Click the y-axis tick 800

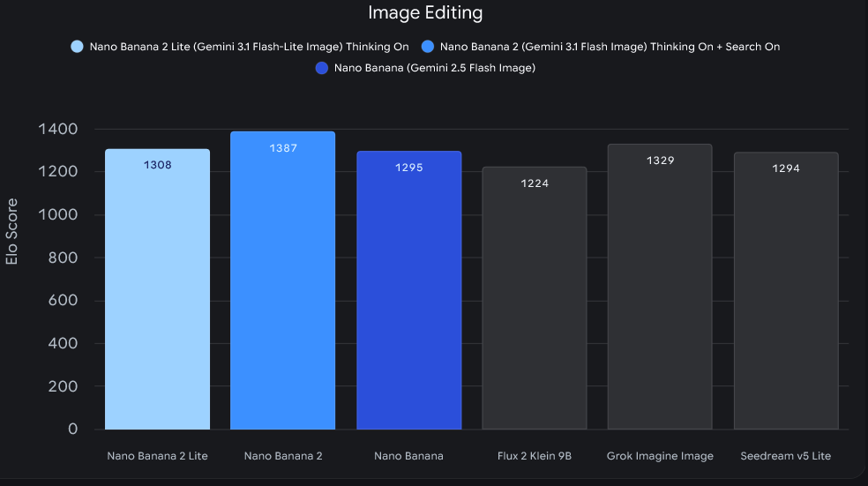63,258
